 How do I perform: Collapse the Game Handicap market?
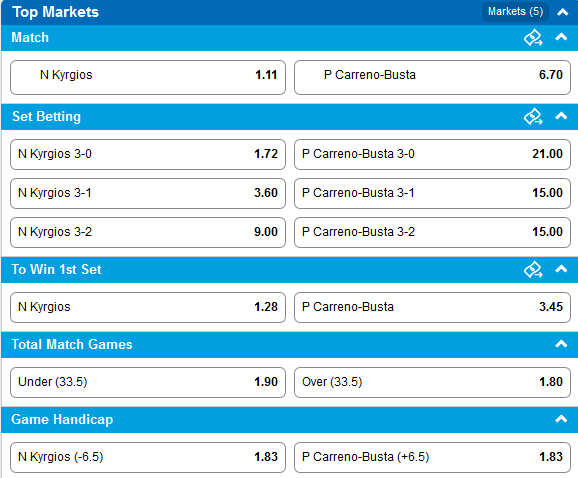pyautogui.click(x=561, y=419)
